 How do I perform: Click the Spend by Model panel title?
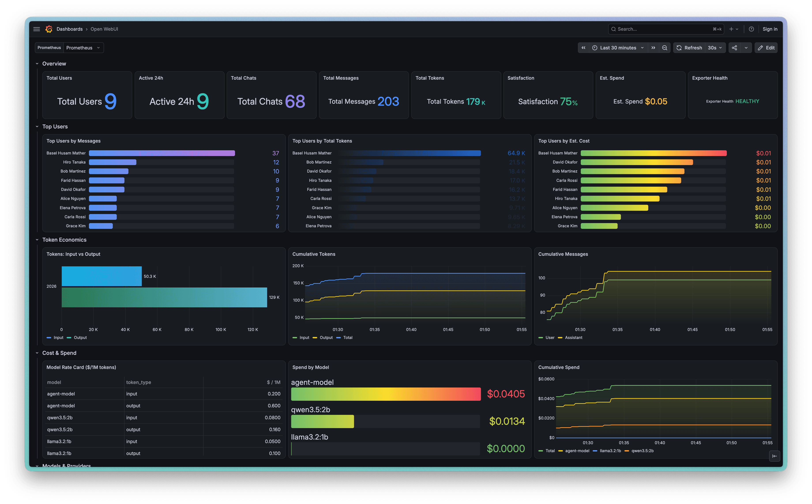(311, 367)
